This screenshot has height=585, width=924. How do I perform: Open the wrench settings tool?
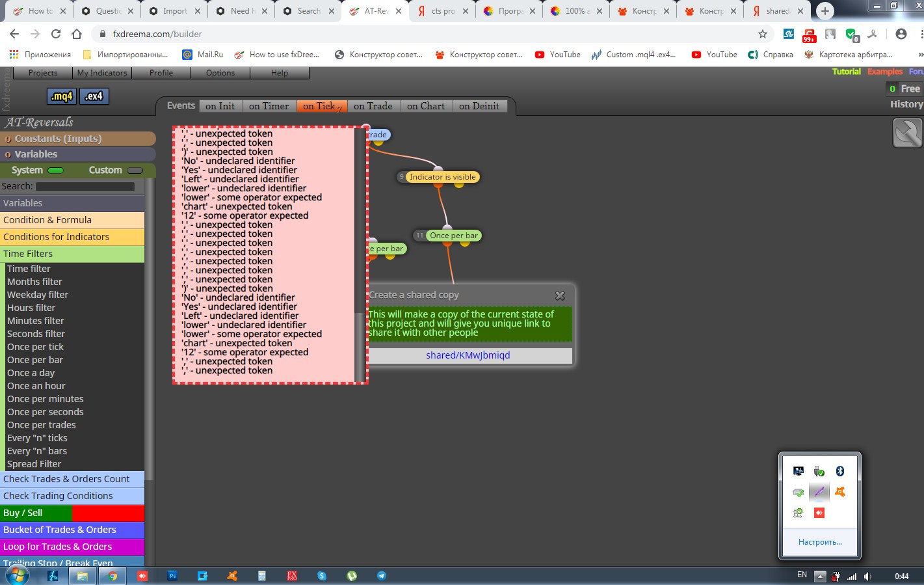[908, 133]
